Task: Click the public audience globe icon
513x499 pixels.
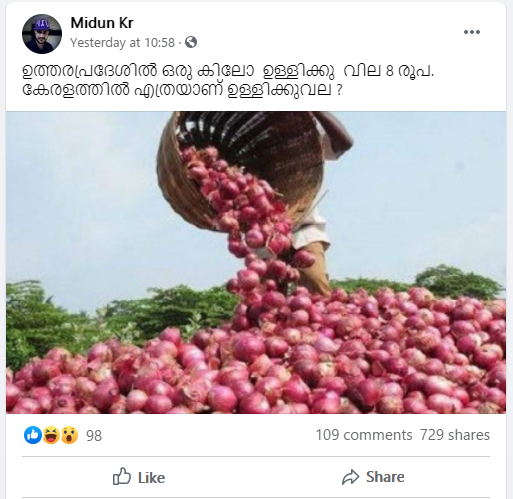Action: click(191, 42)
